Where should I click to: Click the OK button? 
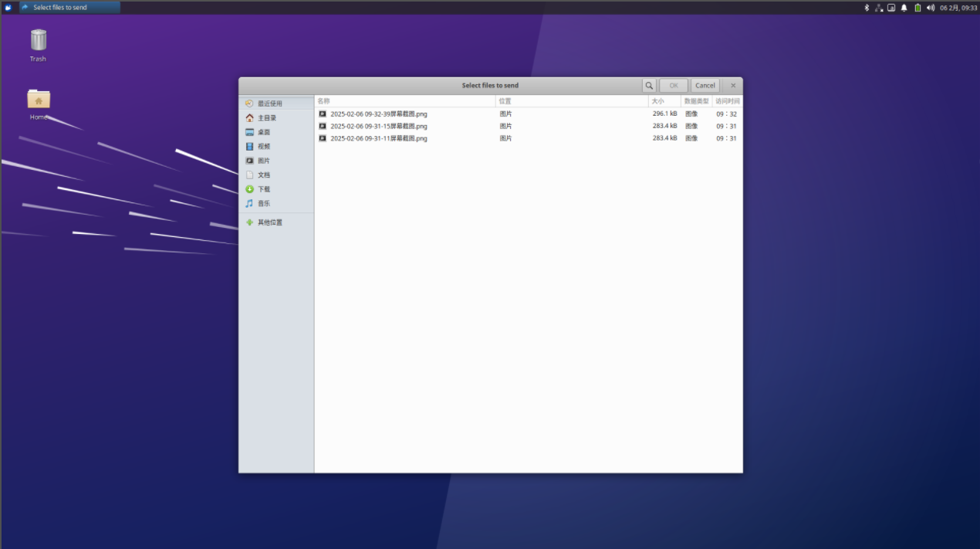pos(674,86)
